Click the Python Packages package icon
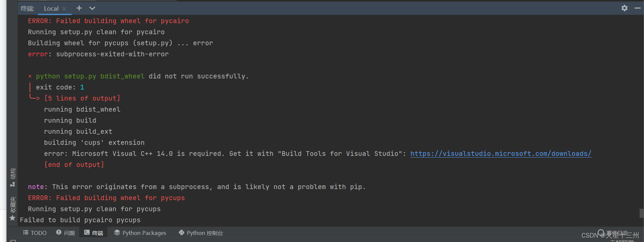Image resolution: width=644 pixels, height=242 pixels. pos(117,233)
